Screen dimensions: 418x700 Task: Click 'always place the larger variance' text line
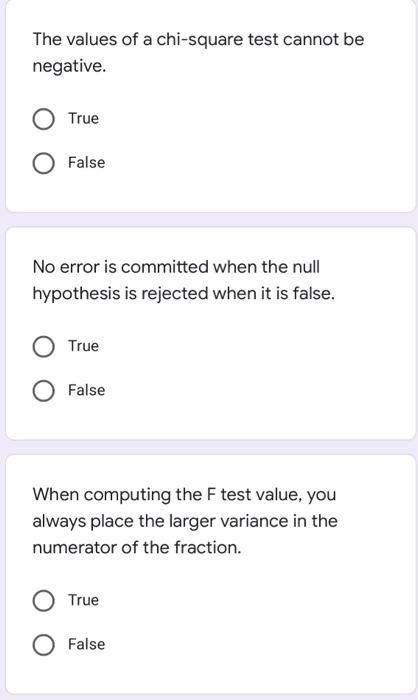tap(185, 521)
